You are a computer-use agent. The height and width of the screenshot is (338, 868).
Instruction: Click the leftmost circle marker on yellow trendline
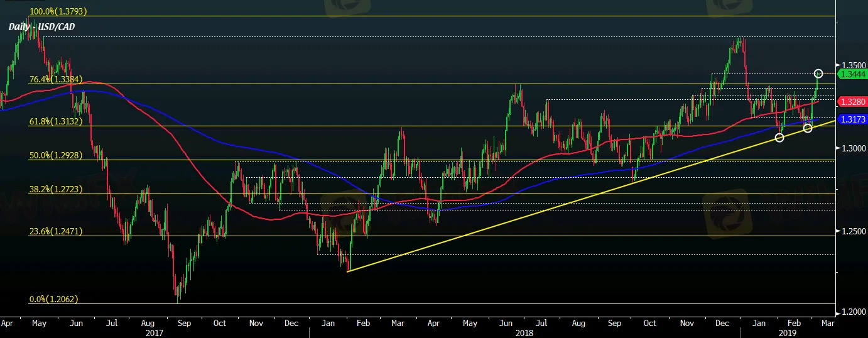tap(779, 137)
